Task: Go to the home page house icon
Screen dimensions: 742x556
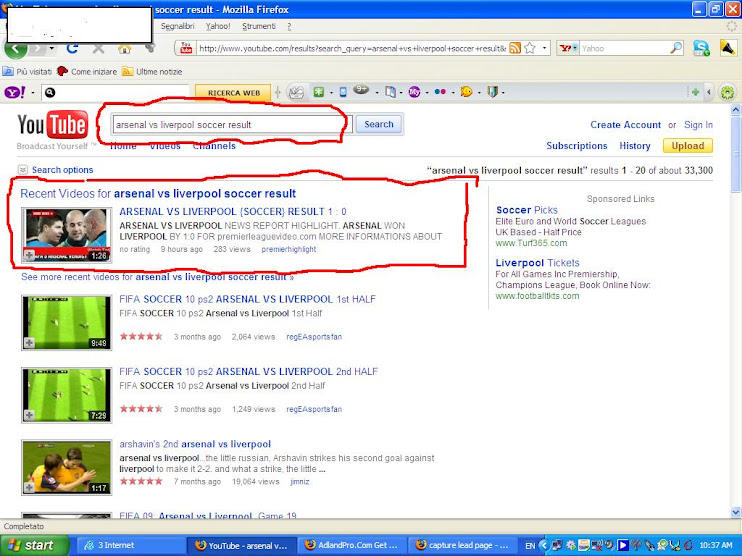Action: click(x=124, y=48)
